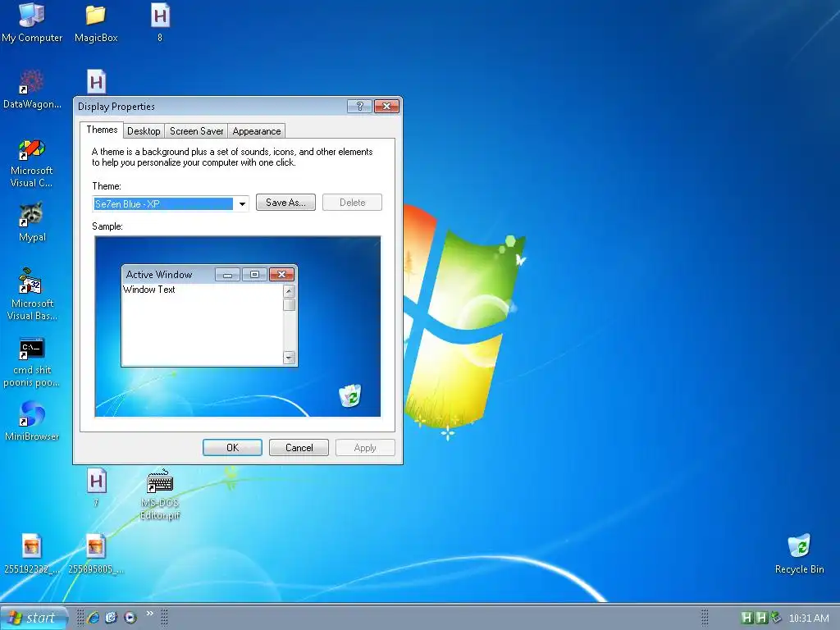Select the DataWagon shortcut icon
Image resolution: width=840 pixels, height=630 pixels.
click(x=32, y=89)
